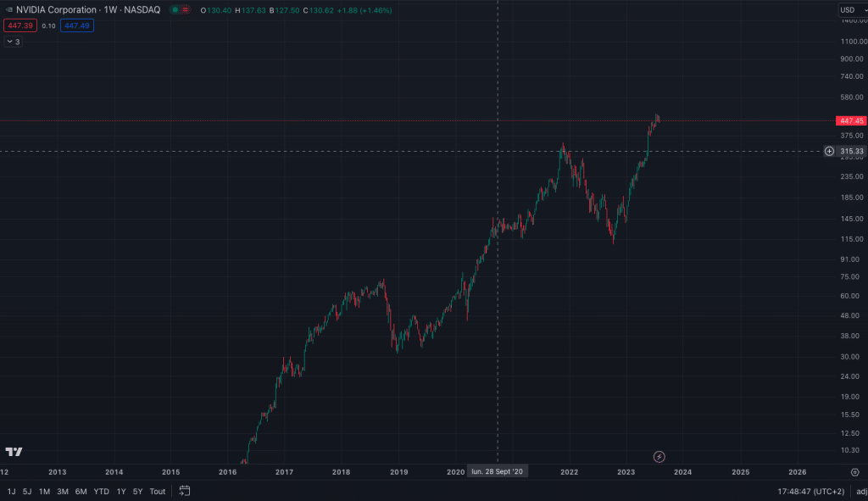Click the close value C130.62
Image resolution: width=868 pixels, height=501 pixels.
pyautogui.click(x=319, y=10)
